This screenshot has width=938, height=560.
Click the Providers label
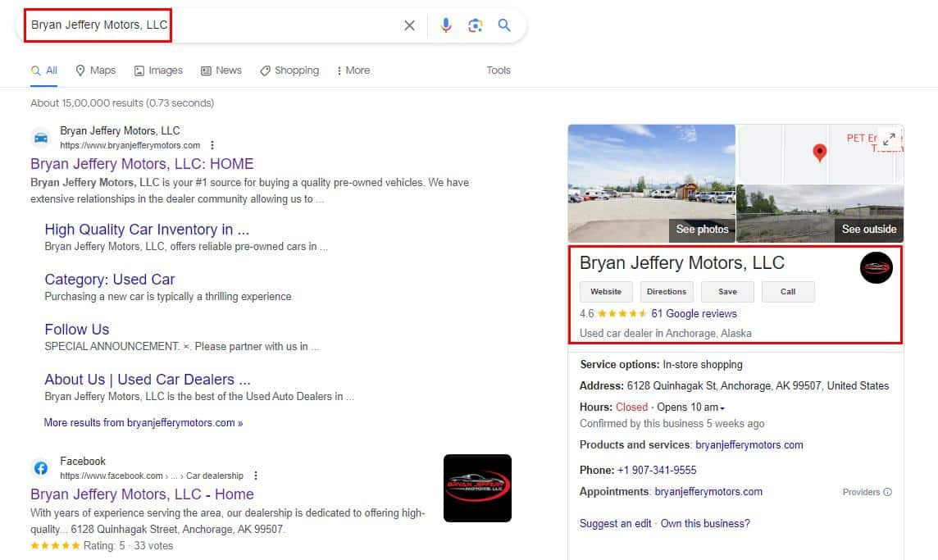tap(862, 492)
